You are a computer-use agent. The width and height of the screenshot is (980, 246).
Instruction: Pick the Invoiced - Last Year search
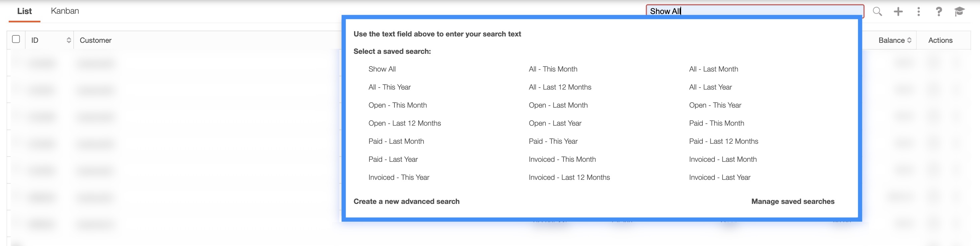coord(719,177)
